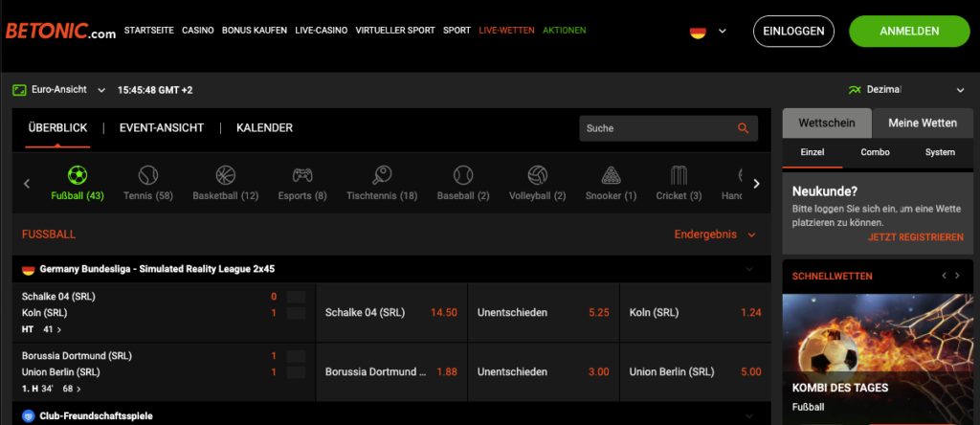Click the Dezimal odds format icon

pos(855,90)
